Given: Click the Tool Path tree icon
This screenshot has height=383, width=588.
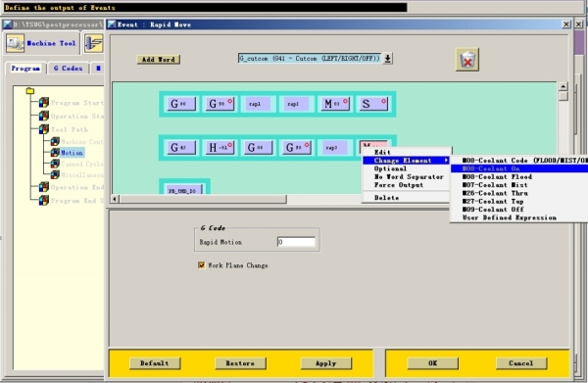Looking at the screenshot, I should point(44,129).
